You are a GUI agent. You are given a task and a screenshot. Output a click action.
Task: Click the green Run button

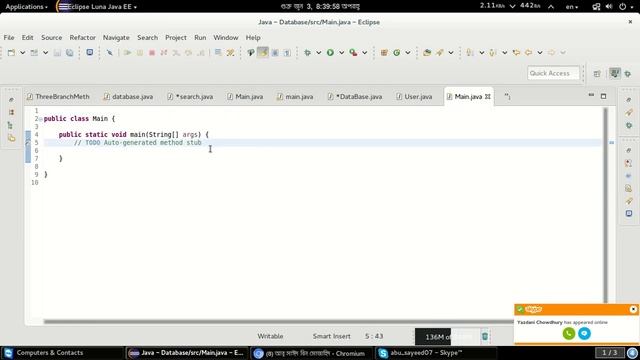click(330, 53)
